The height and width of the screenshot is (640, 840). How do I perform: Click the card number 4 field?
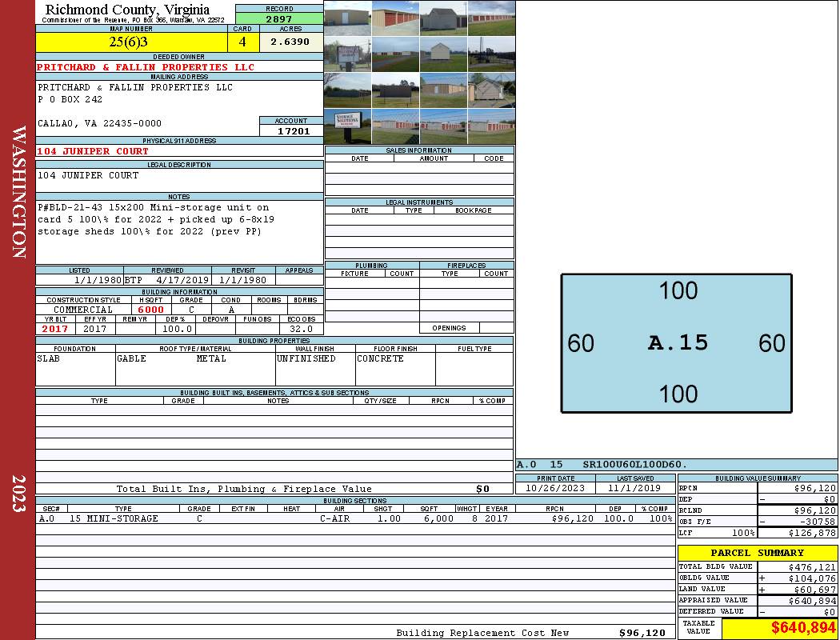point(242,42)
